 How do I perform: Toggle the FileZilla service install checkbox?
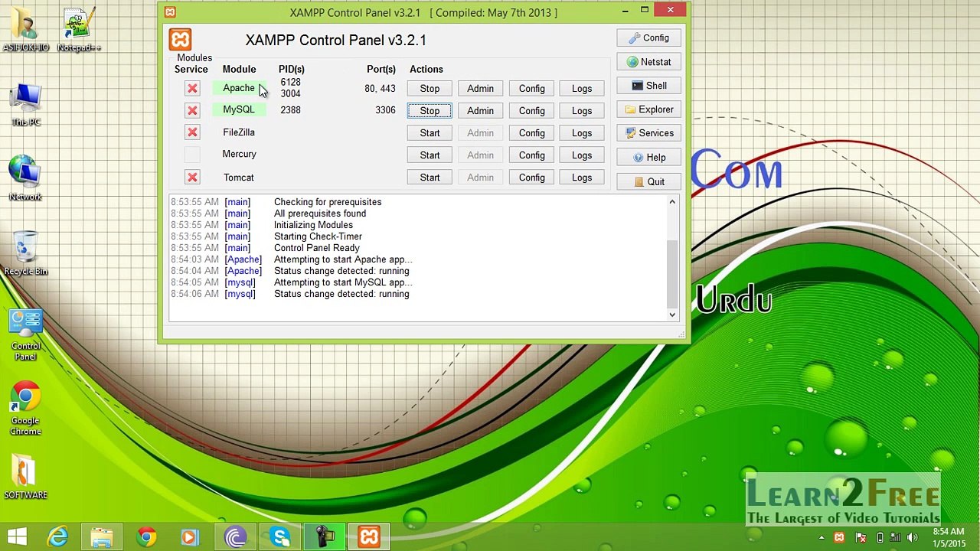192,132
